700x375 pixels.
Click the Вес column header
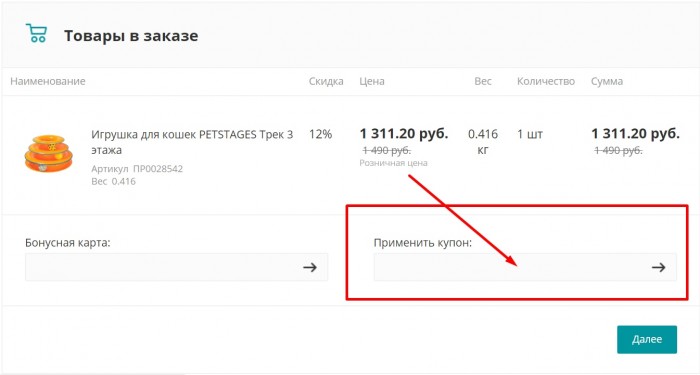[x=483, y=81]
